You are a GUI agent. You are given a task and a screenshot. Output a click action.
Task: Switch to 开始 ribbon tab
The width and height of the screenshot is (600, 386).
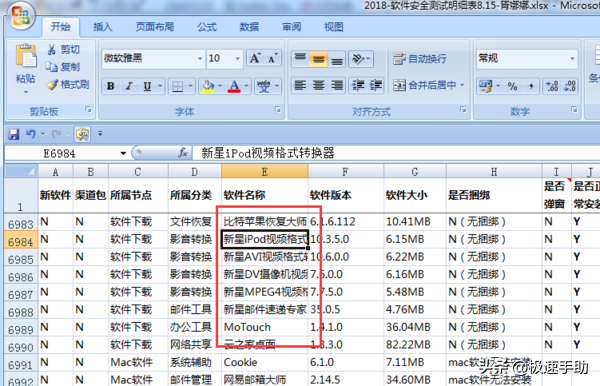point(61,27)
